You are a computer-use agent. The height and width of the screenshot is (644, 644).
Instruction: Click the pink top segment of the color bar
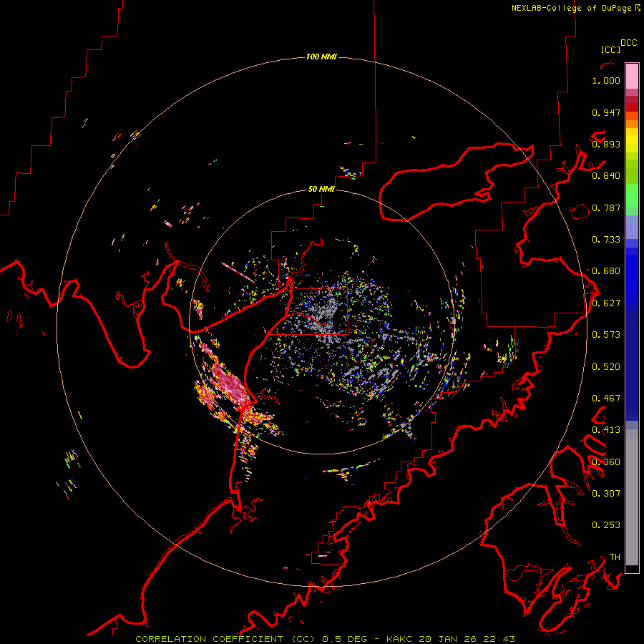(x=632, y=76)
